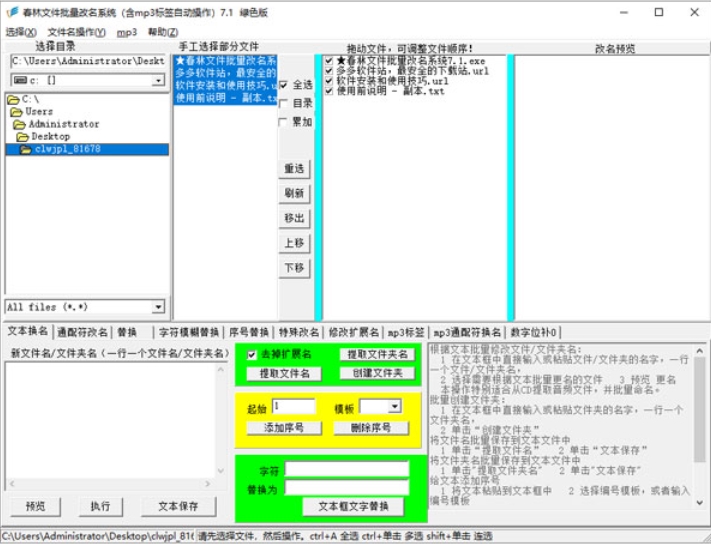Uncheck ★春林文件批量改名系统7.1.exe checkbox

pos(329,61)
